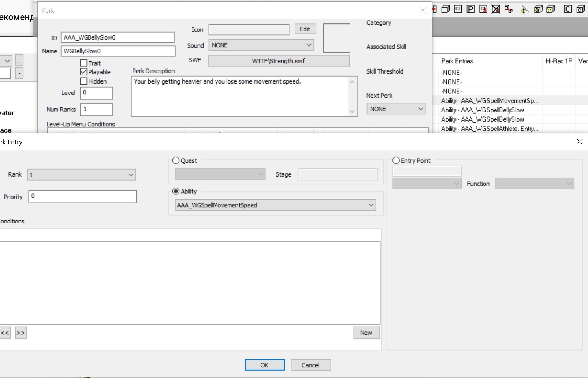Enable the Trait checkbox
Viewport: 588px width, 378px height.
coord(83,63)
